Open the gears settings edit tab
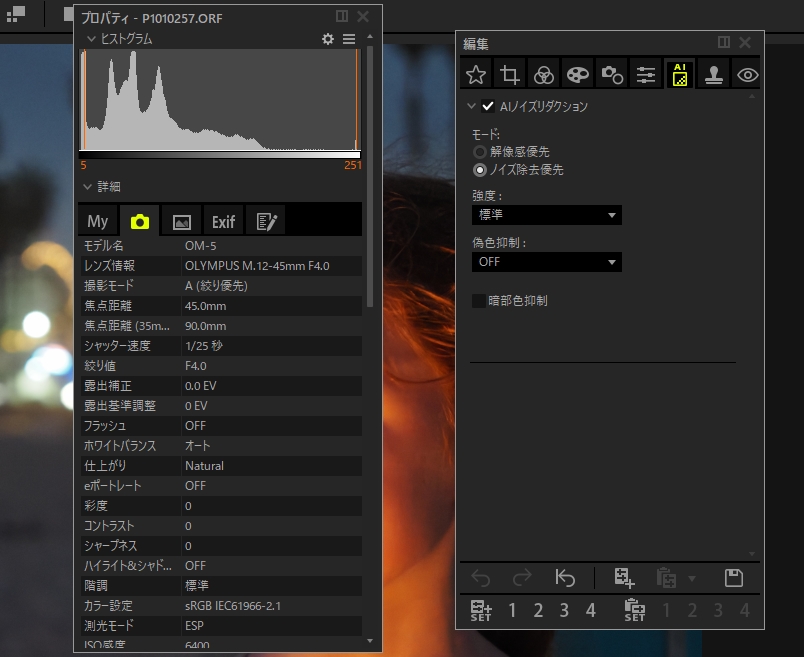The image size is (804, 657). tap(612, 75)
